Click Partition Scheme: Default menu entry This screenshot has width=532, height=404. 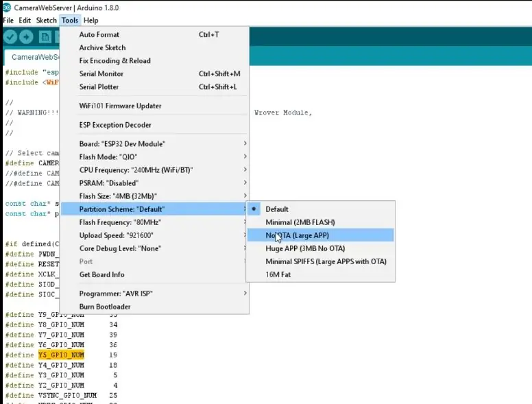pyautogui.click(x=154, y=209)
